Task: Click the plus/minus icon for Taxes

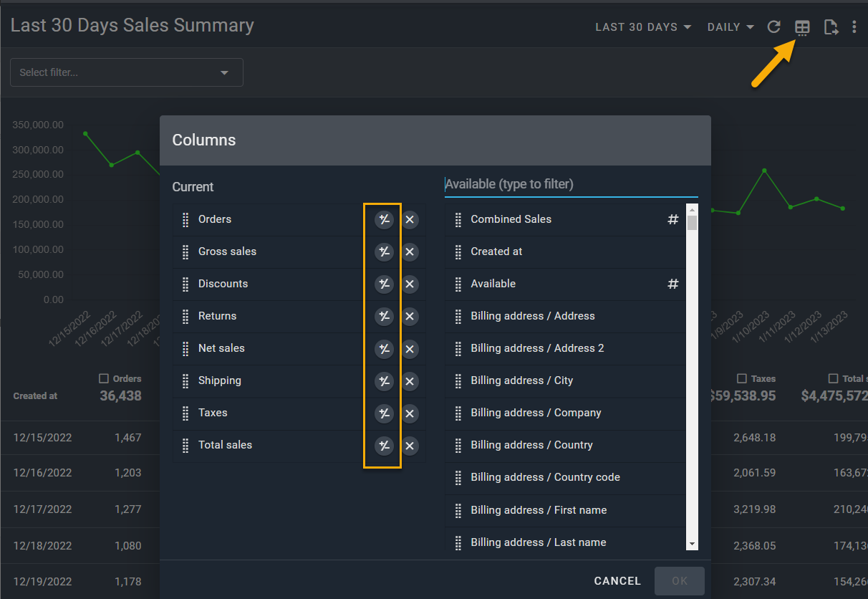Action: click(385, 413)
